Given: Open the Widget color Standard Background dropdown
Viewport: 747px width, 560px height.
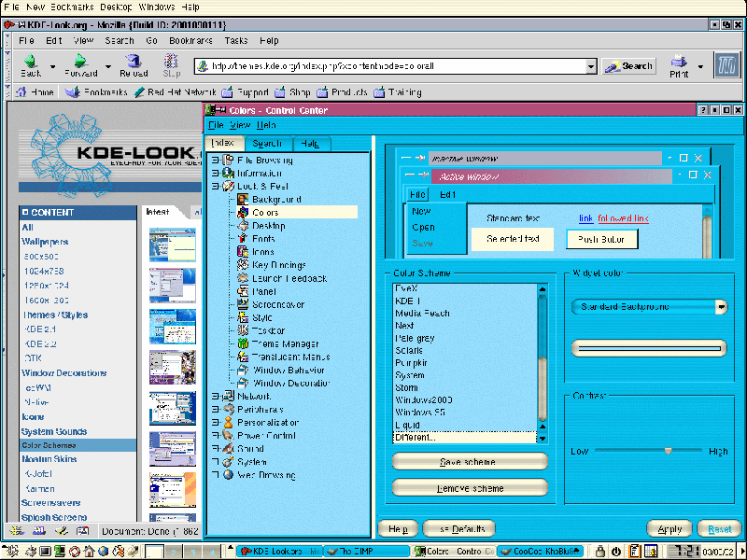Looking at the screenshot, I should tap(649, 307).
